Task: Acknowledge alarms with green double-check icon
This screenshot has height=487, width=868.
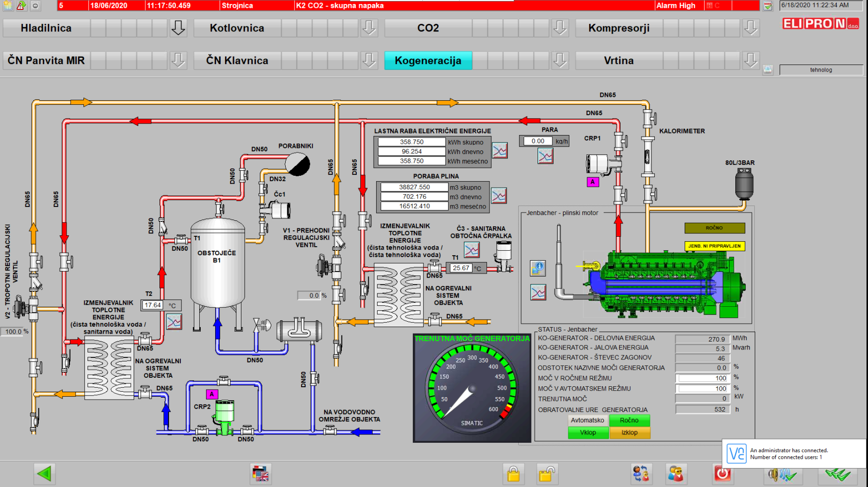Action: [x=838, y=475]
